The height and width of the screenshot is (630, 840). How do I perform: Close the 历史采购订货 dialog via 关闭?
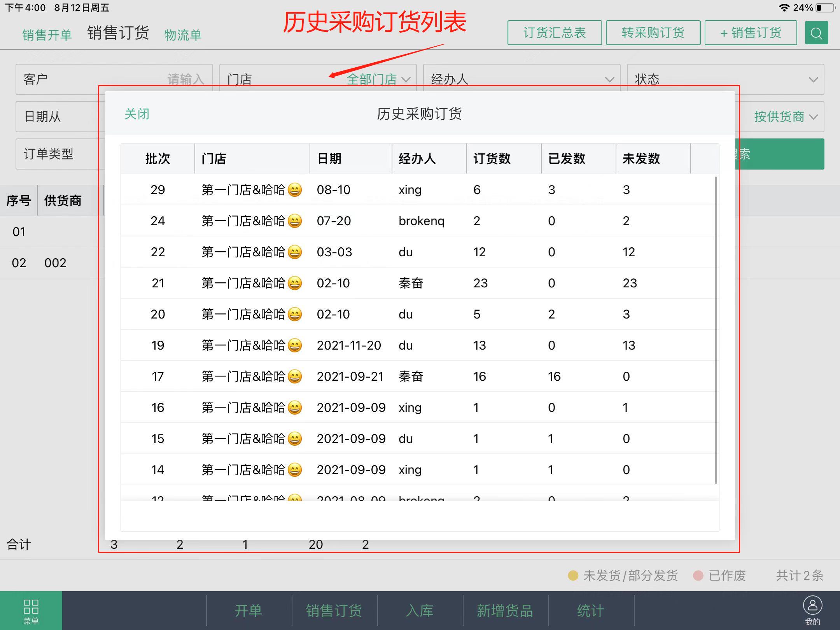[x=137, y=114]
